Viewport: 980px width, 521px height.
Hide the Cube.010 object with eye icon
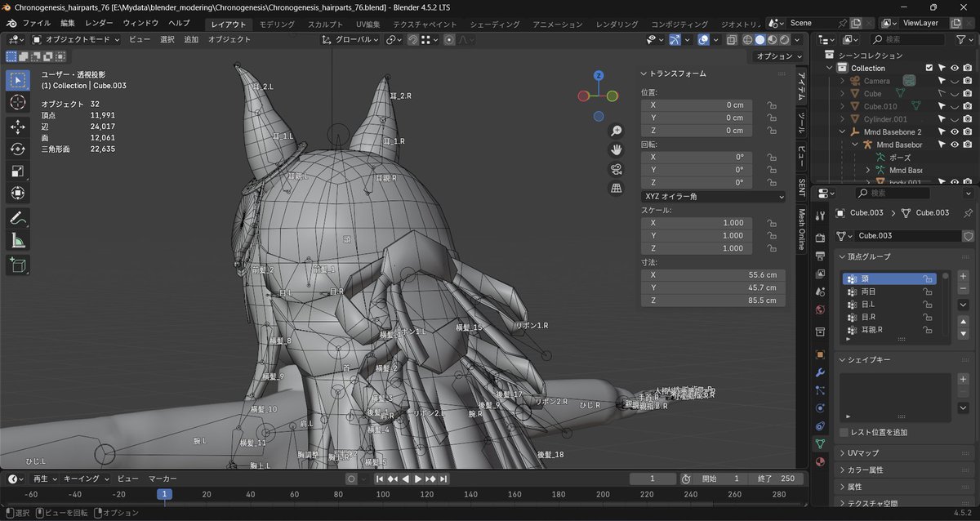pos(954,106)
